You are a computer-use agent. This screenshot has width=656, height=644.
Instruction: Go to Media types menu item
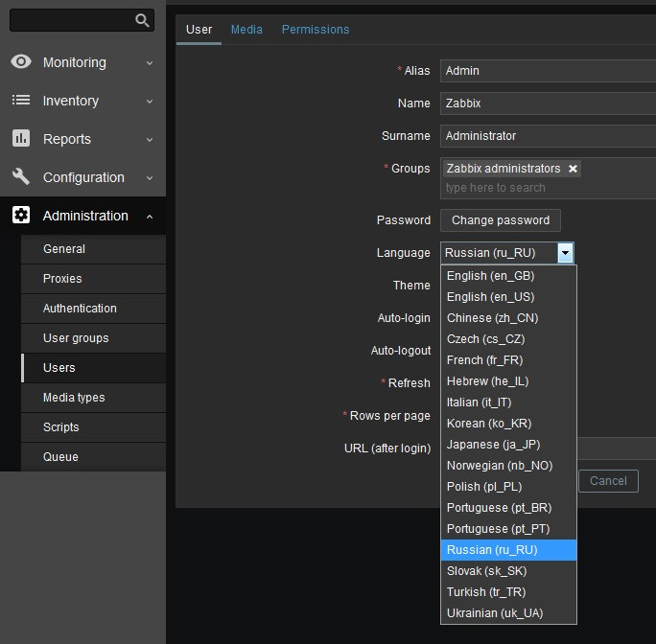click(74, 398)
